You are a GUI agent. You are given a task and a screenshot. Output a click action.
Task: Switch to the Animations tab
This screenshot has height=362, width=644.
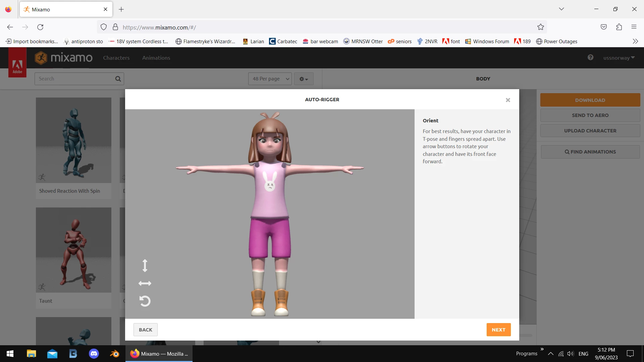(x=156, y=58)
